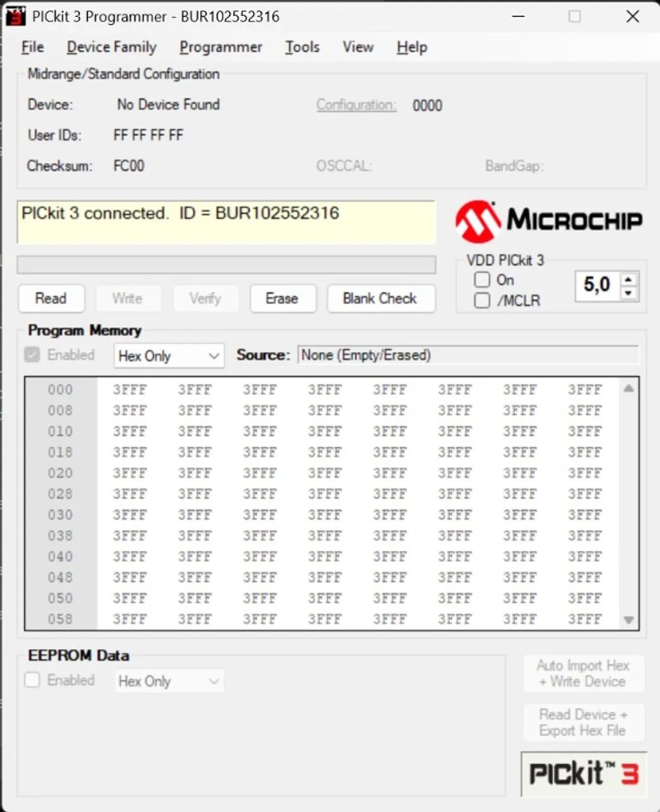Click the progress bar under status message
Image resolution: width=660 pixels, height=812 pixels.
226,265
